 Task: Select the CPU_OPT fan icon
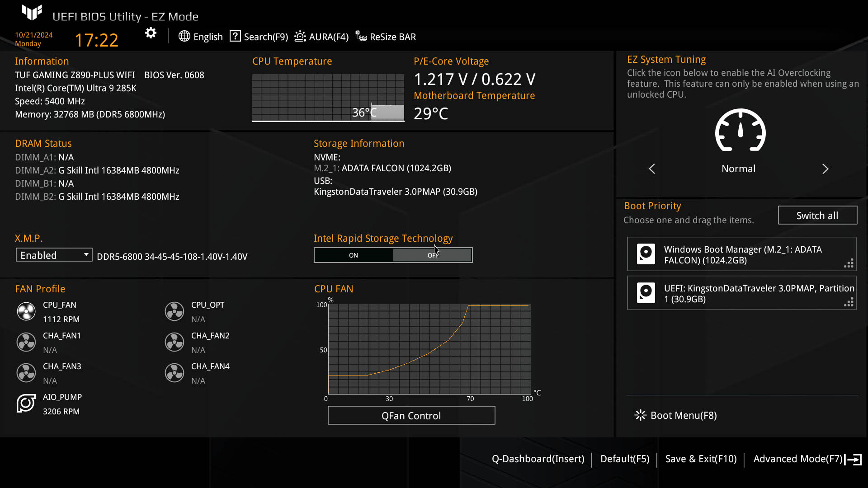point(175,311)
